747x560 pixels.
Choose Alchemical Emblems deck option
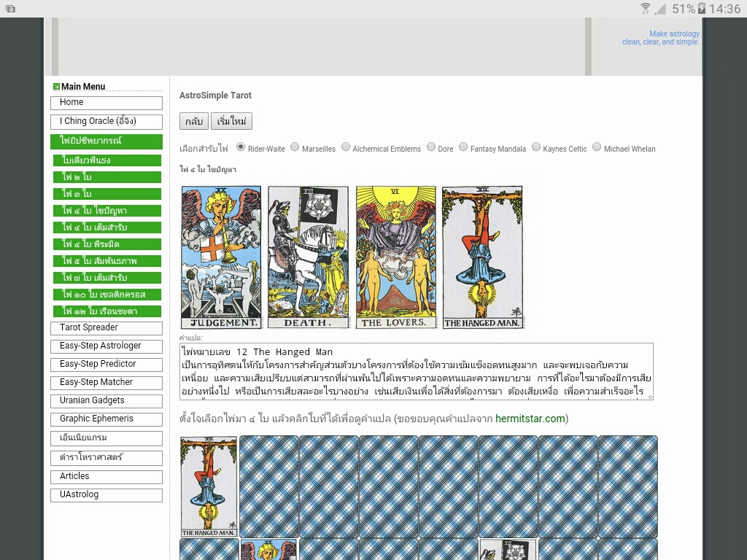pos(346,147)
